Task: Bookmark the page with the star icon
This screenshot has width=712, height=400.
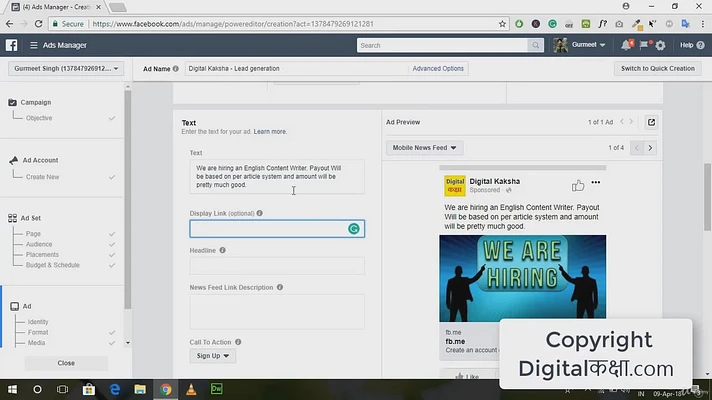Action: [502, 24]
